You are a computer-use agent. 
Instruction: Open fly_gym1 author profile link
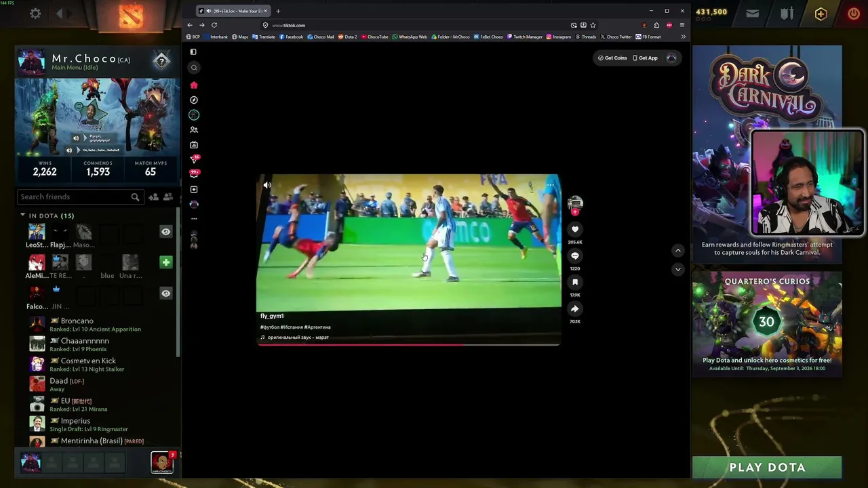click(272, 316)
